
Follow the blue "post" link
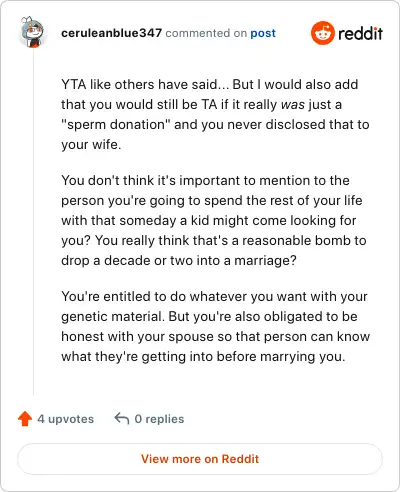(x=263, y=33)
